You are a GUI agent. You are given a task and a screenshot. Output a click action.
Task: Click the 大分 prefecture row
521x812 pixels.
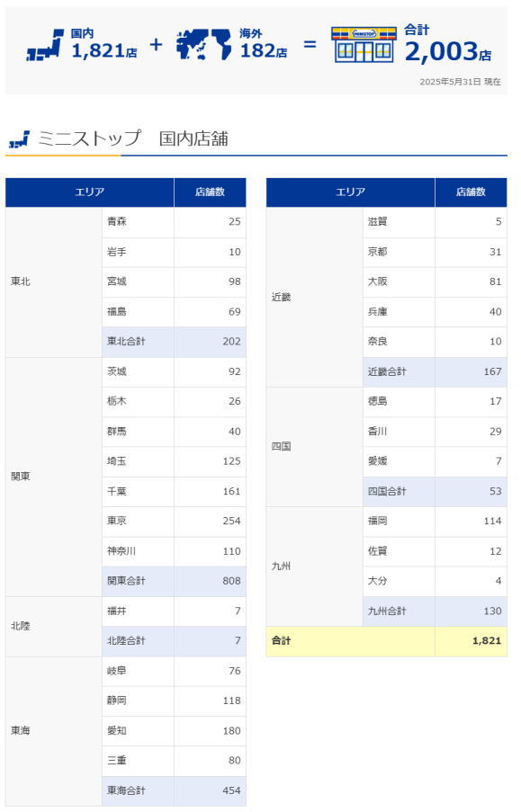[x=435, y=581]
